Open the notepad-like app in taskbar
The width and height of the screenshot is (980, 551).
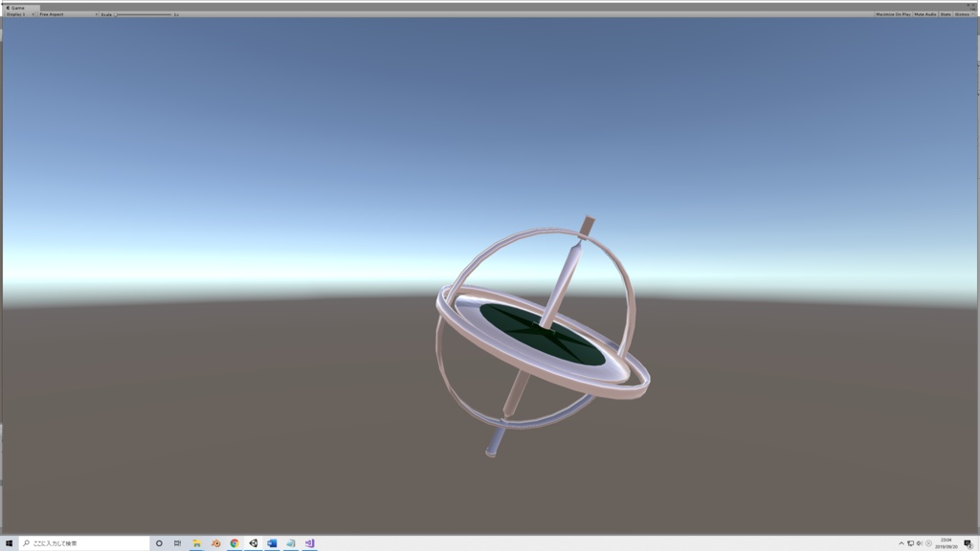291,543
